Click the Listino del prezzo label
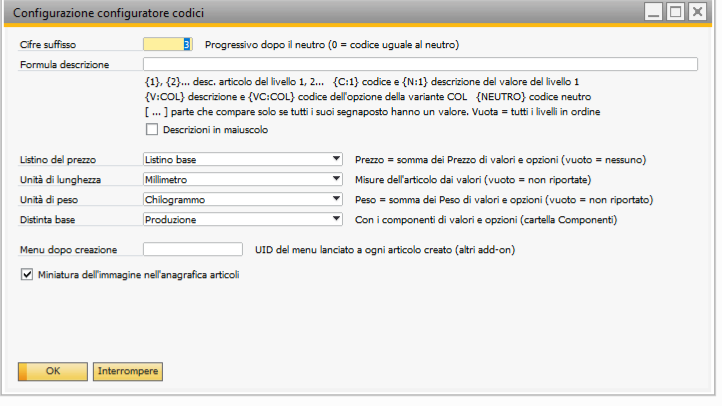The image size is (722, 406). click(x=58, y=160)
